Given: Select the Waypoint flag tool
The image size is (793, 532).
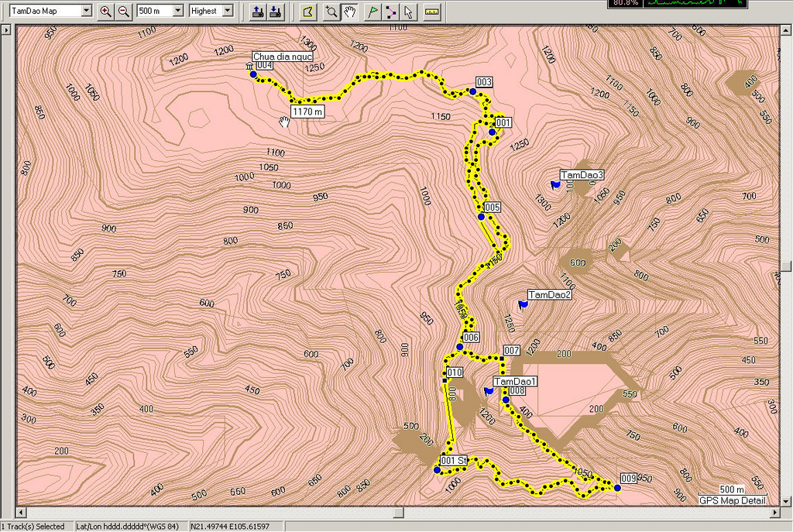Looking at the screenshot, I should tap(372, 12).
